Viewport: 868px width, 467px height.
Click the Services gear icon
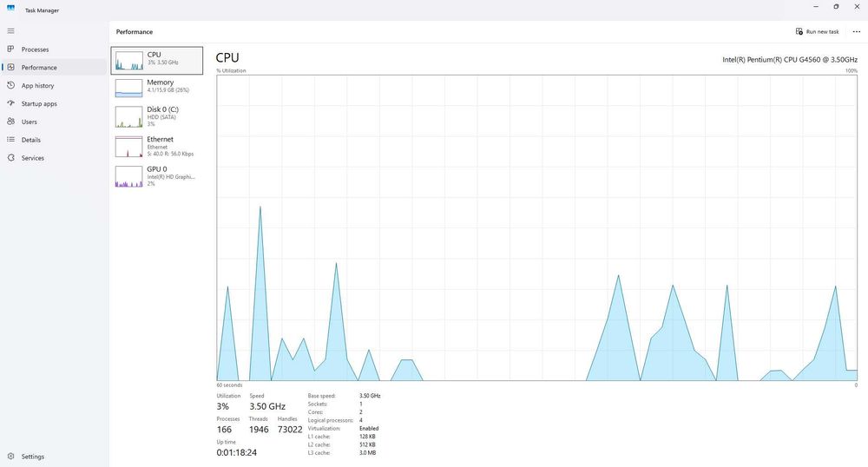click(x=10, y=158)
